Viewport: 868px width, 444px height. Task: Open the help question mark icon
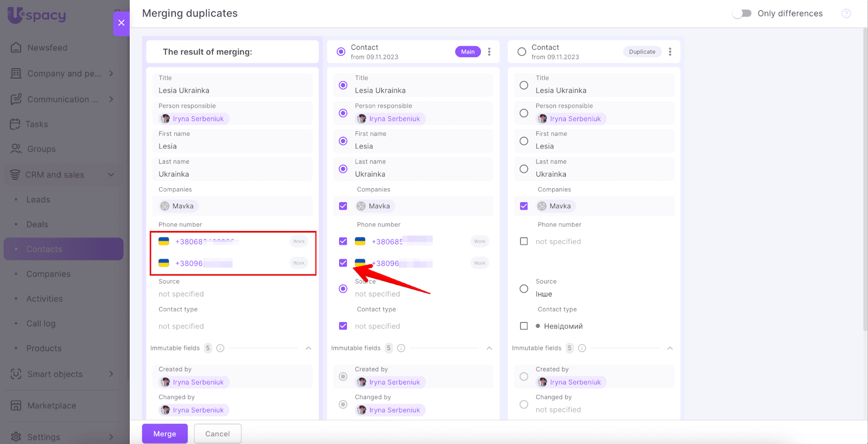[846, 14]
